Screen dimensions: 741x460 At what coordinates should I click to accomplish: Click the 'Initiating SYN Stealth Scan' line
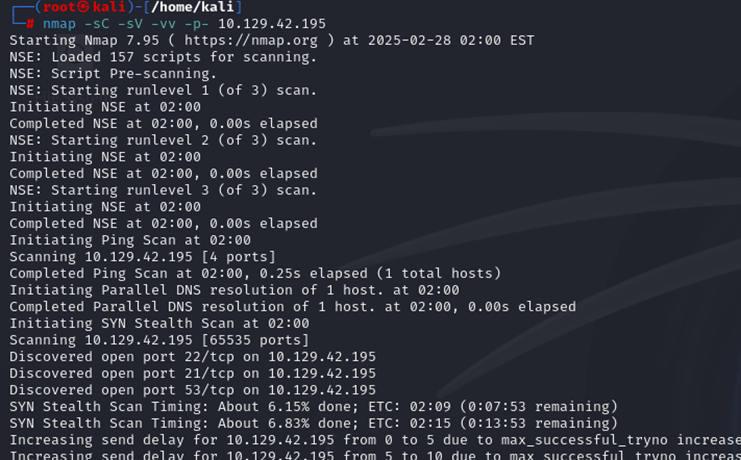(x=159, y=323)
